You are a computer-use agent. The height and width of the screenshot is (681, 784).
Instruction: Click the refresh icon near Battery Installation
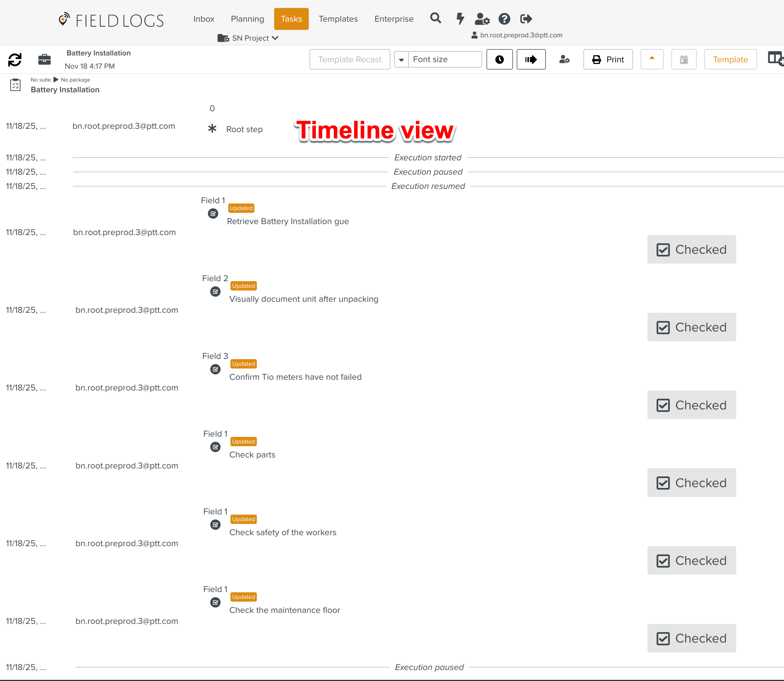click(x=14, y=59)
